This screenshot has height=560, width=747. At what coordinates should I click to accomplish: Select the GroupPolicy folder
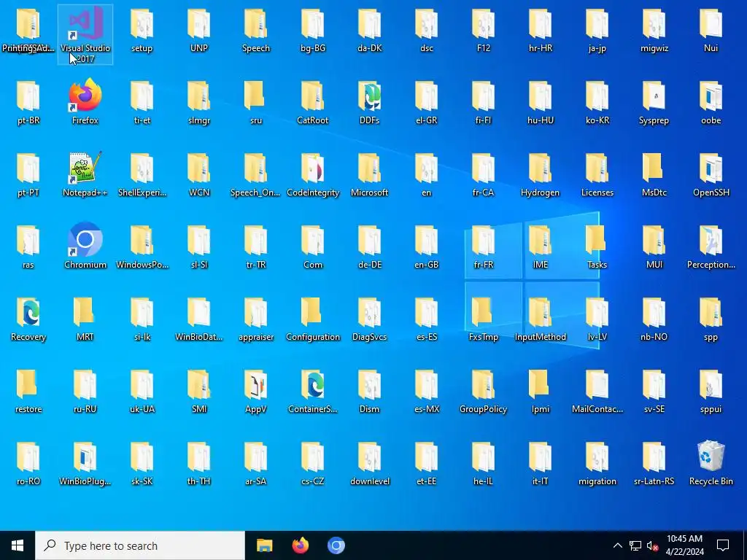click(x=484, y=391)
